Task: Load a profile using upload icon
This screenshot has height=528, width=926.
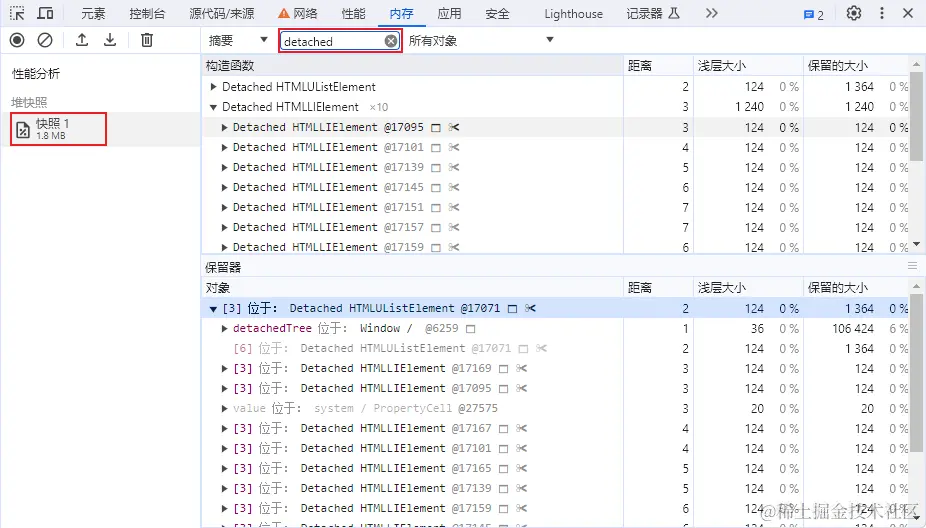Action: tap(82, 40)
